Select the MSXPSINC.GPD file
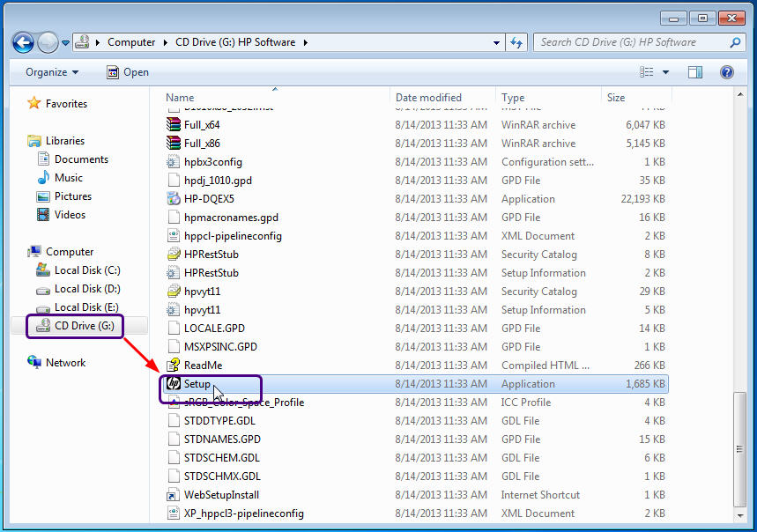Image resolution: width=757 pixels, height=532 pixels. (220, 347)
